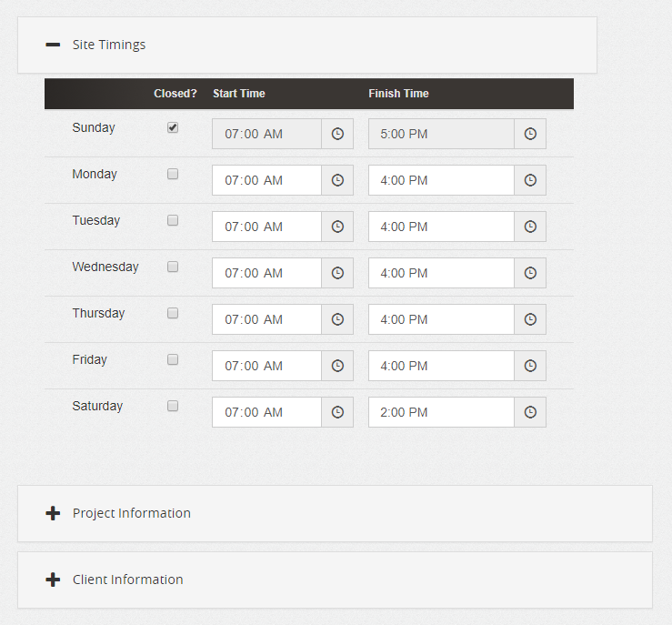This screenshot has width=672, height=625.
Task: Click the Friday start time field
Action: pos(266,366)
